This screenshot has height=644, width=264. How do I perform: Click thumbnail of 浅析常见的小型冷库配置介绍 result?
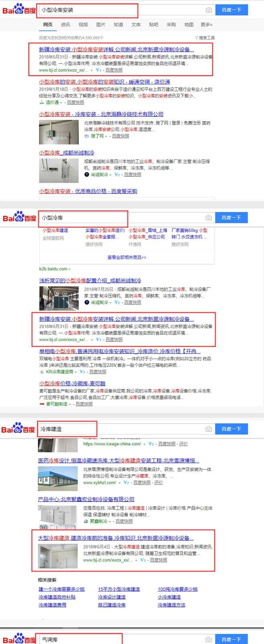point(59,298)
